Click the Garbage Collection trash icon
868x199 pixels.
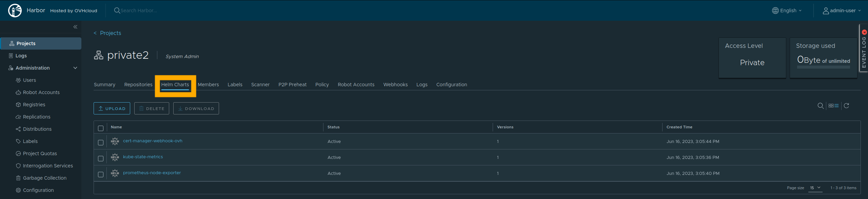point(18,178)
